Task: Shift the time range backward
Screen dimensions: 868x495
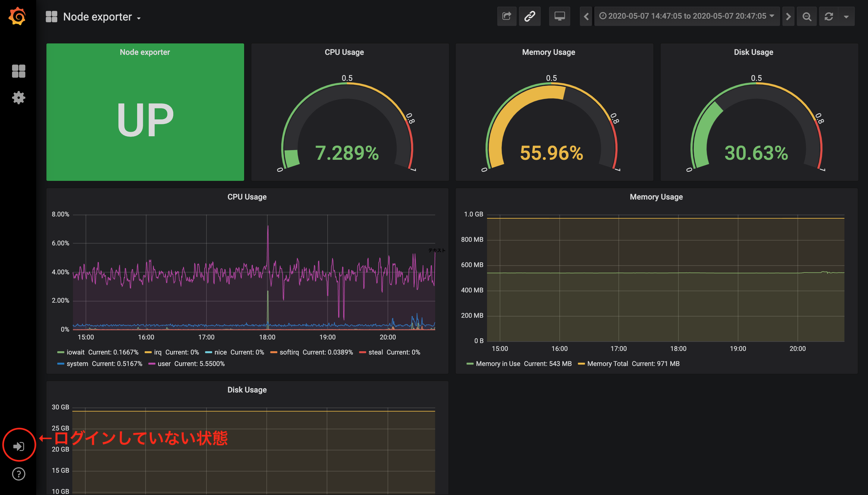Action: pos(586,16)
